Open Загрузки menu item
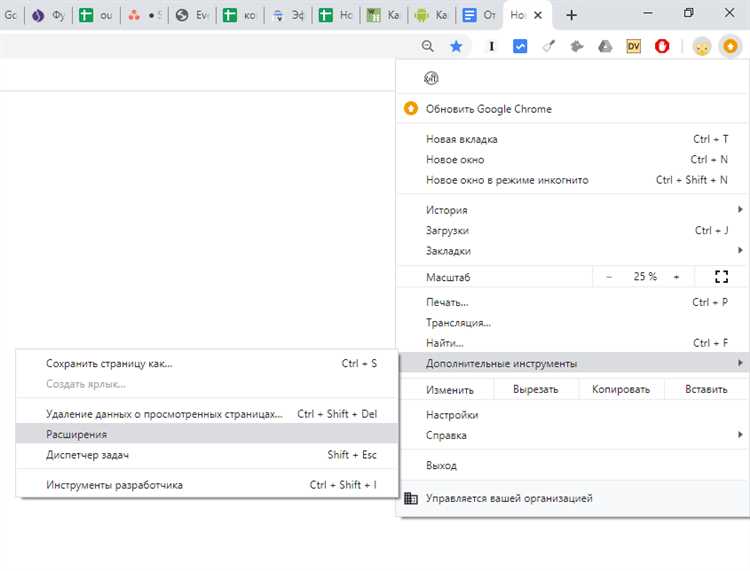The height and width of the screenshot is (571, 750). coord(573,231)
